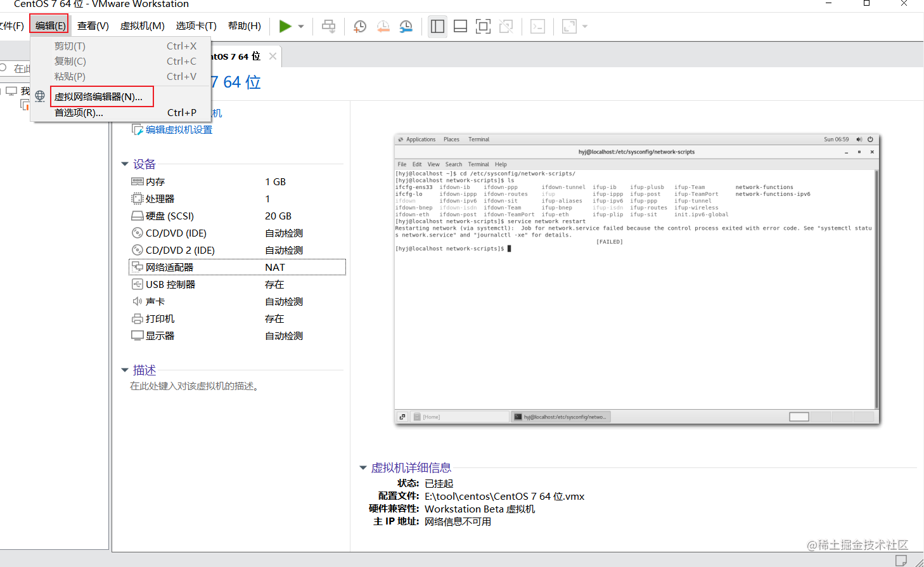The height and width of the screenshot is (567, 924).
Task: Click the 处理器 processor device icon
Action: click(138, 199)
